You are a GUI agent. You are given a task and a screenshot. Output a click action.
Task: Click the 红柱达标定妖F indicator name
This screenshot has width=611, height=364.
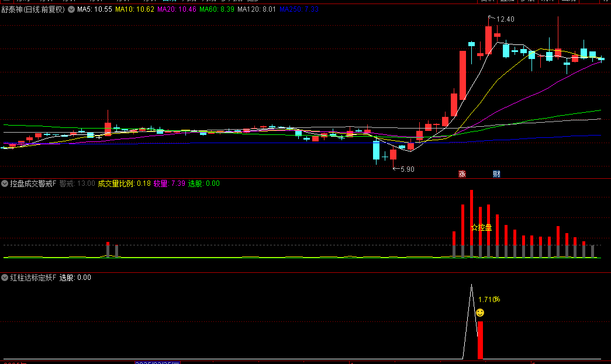[33, 278]
